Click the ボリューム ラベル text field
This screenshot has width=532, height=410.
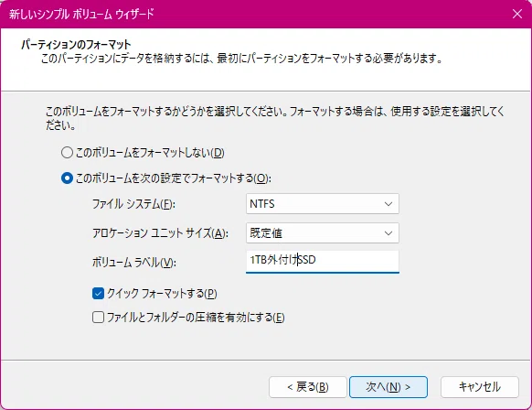(x=323, y=261)
